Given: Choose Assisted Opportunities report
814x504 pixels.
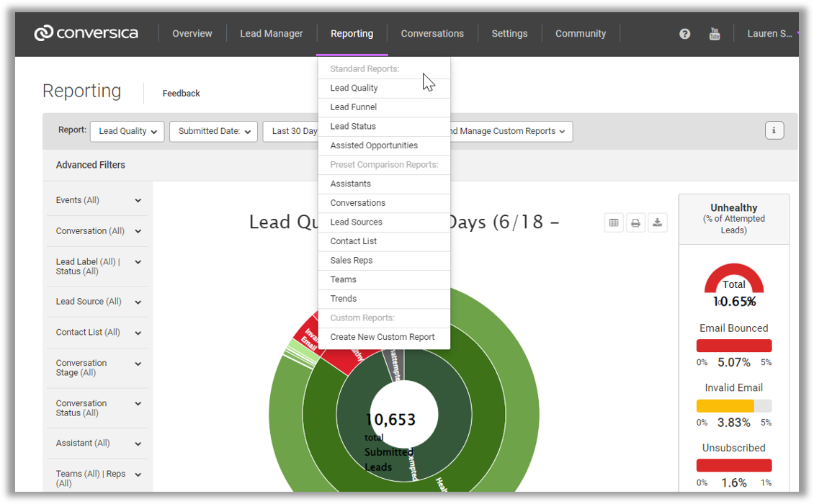Looking at the screenshot, I should click(374, 145).
